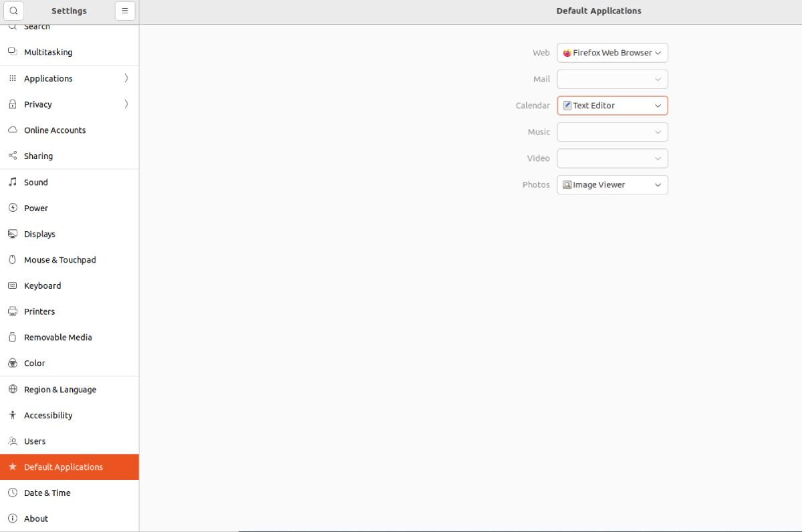The image size is (802, 532).
Task: Select Keyboard settings in sidebar
Action: (70, 285)
